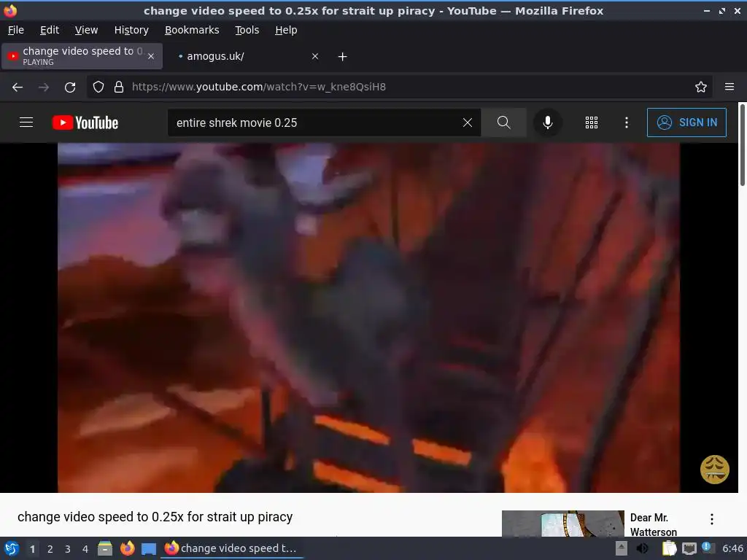
Task: Select the change video speed tab
Action: click(82, 56)
